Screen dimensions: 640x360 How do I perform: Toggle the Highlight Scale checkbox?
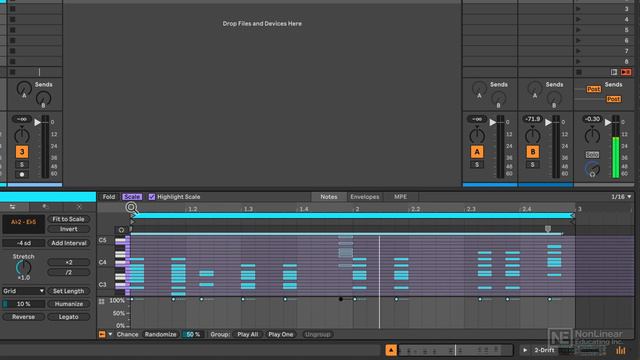[152, 197]
